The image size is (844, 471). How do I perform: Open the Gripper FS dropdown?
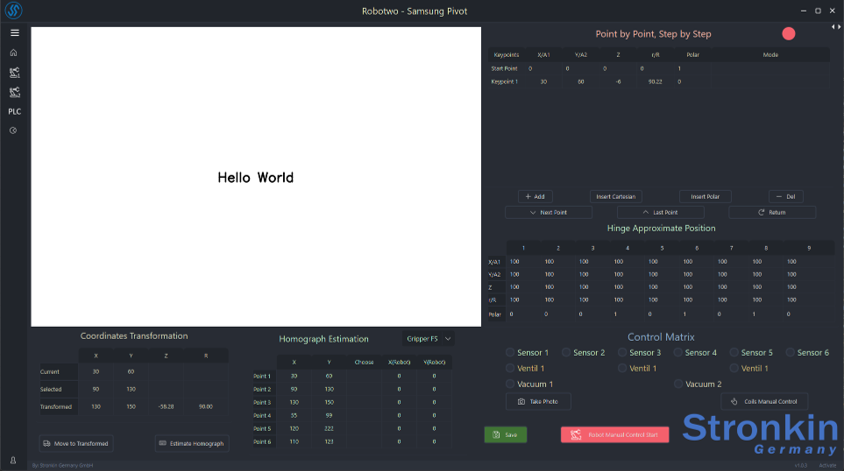[x=428, y=339]
